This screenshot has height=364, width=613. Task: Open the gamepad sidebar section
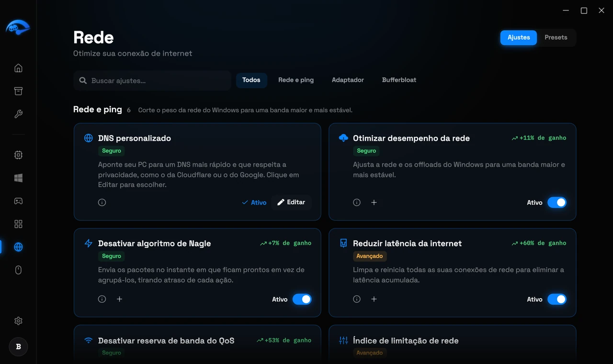(x=18, y=201)
